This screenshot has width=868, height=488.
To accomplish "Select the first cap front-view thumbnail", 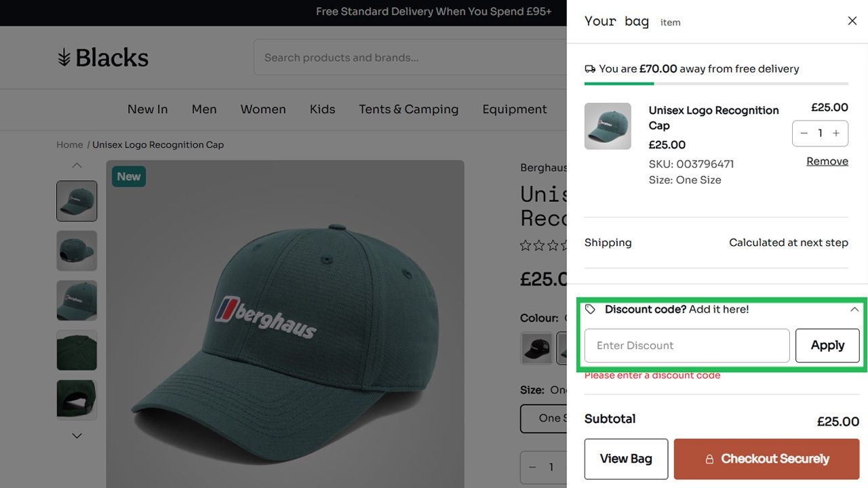I will tap(77, 201).
